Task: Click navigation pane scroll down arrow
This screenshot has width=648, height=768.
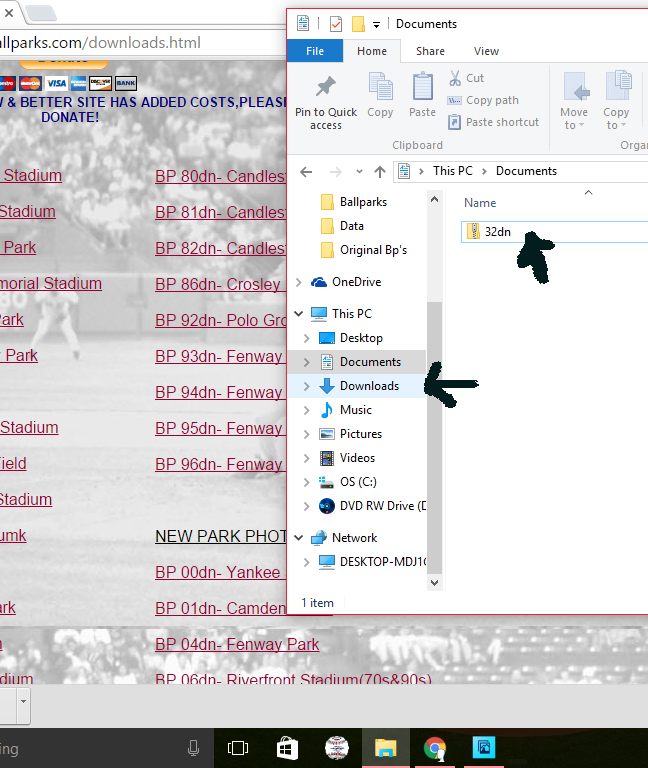Action: tap(434, 583)
